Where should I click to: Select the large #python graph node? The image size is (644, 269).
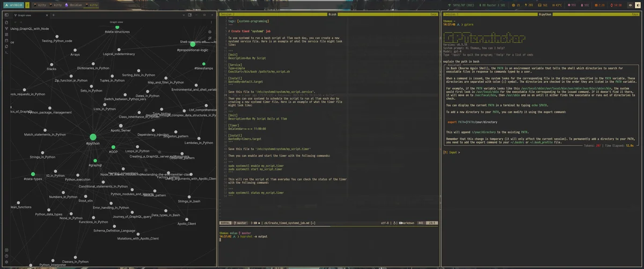point(93,137)
